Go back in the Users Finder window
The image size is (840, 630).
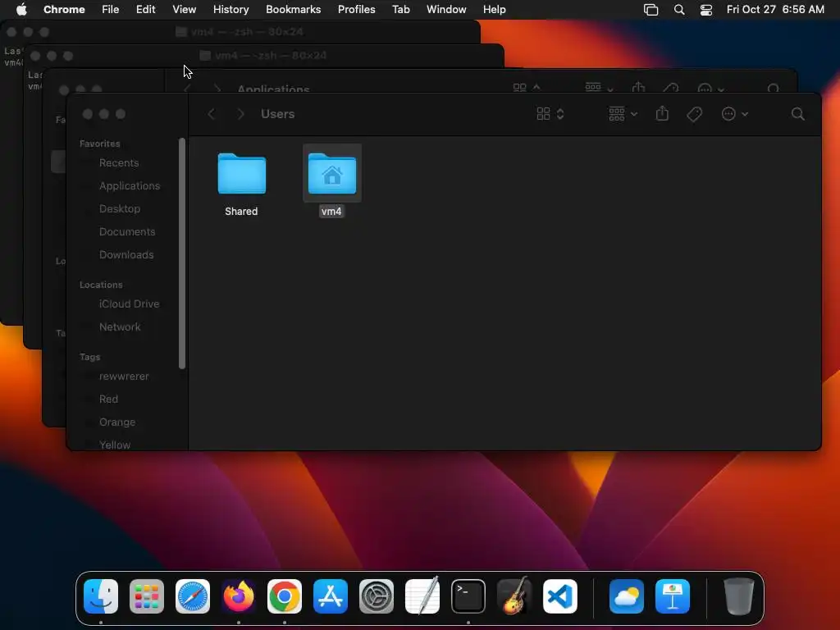(x=212, y=114)
